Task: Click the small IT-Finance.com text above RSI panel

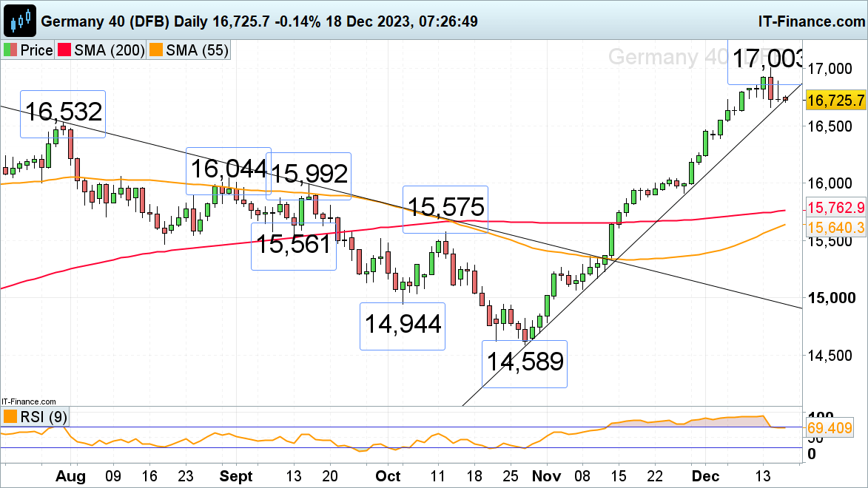Action: tap(29, 401)
